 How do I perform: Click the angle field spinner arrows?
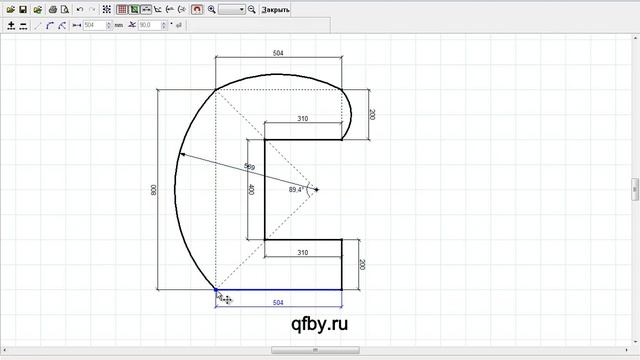164,25
